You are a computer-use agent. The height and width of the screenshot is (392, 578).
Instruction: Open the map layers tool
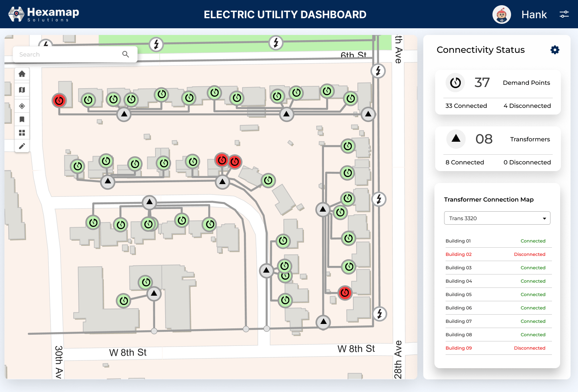coord(22,90)
